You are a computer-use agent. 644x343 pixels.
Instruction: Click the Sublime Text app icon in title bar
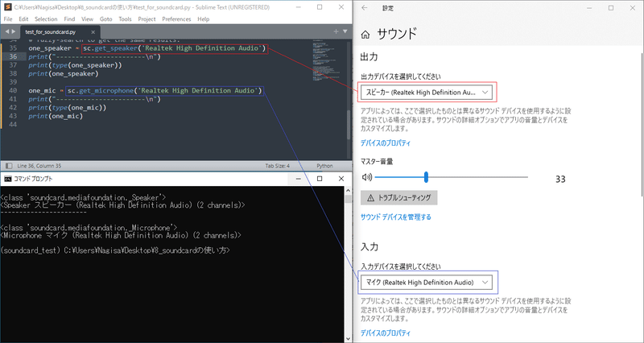pyautogui.click(x=7, y=7)
